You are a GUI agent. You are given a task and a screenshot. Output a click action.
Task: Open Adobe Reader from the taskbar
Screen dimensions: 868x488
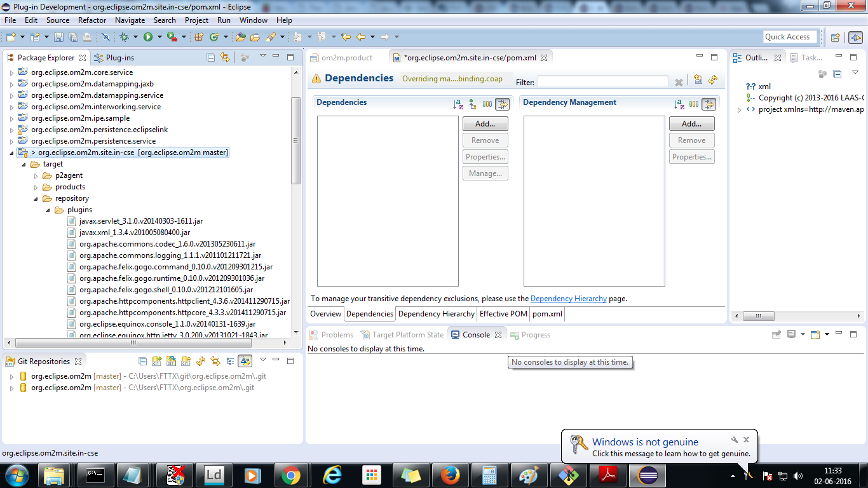pyautogui.click(x=609, y=475)
